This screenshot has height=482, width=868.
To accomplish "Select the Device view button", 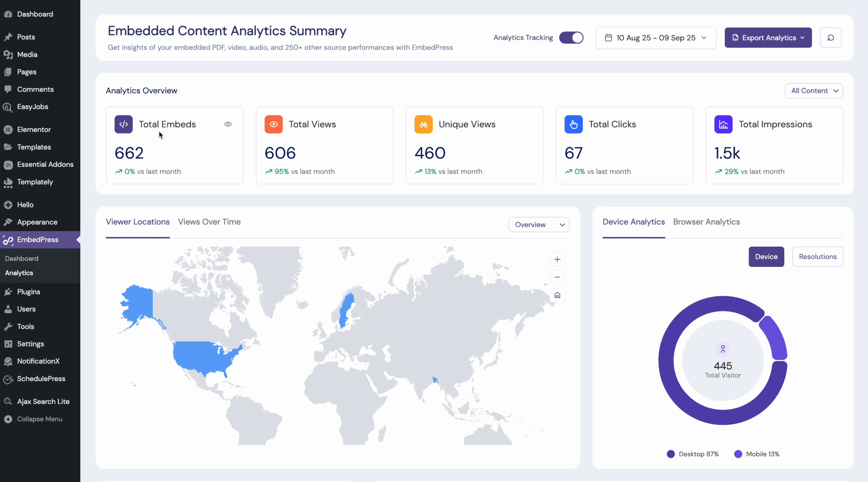I will pyautogui.click(x=766, y=257).
